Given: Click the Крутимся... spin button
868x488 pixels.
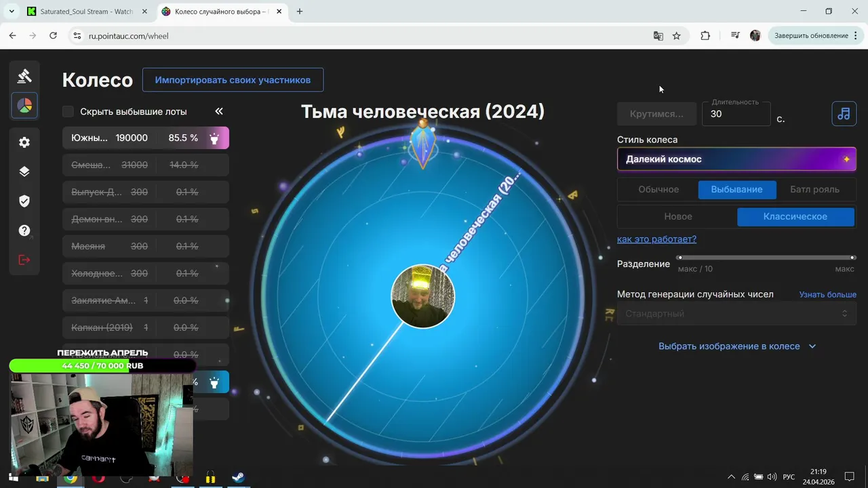Looking at the screenshot, I should pyautogui.click(x=656, y=114).
